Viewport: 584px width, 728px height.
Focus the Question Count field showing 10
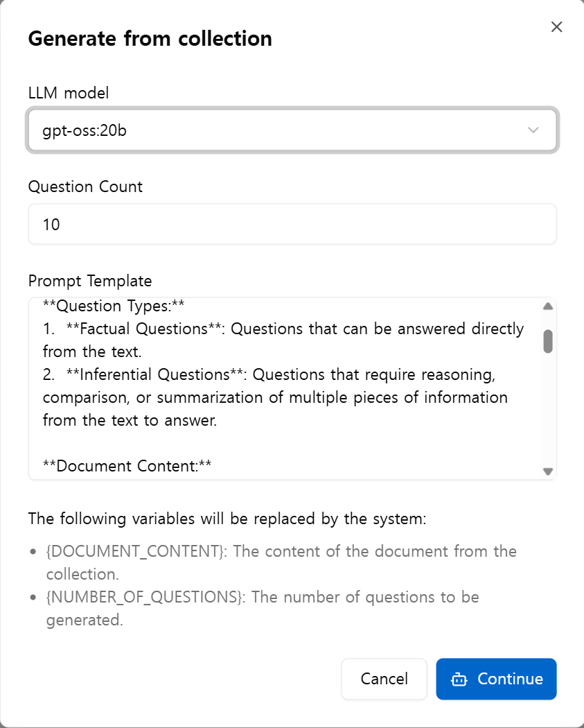[x=292, y=224]
